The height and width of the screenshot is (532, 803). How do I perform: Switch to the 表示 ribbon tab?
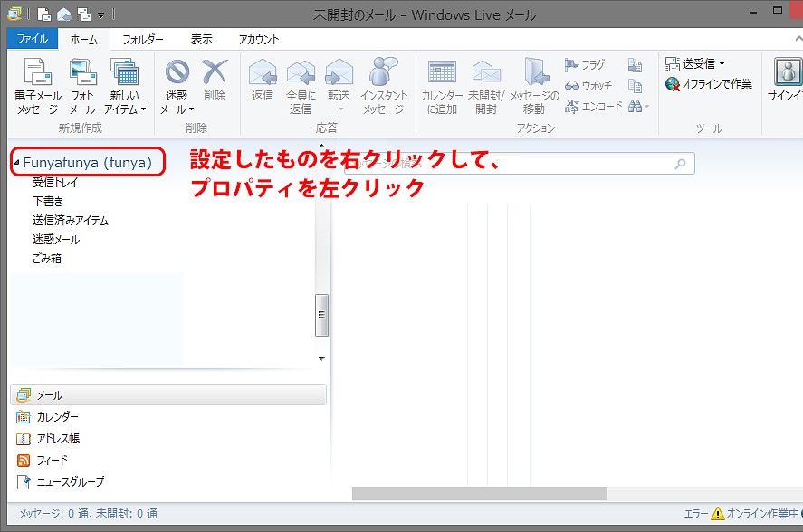pos(202,40)
